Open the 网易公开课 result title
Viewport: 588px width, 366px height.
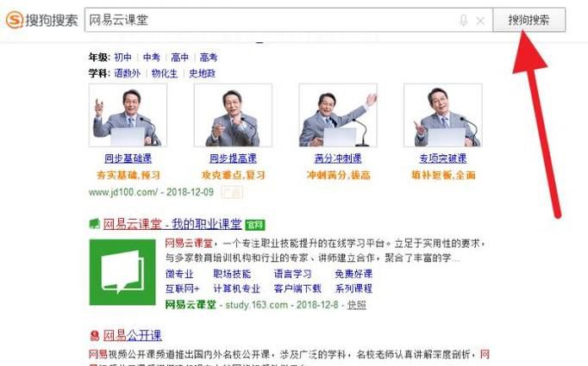tap(133, 335)
